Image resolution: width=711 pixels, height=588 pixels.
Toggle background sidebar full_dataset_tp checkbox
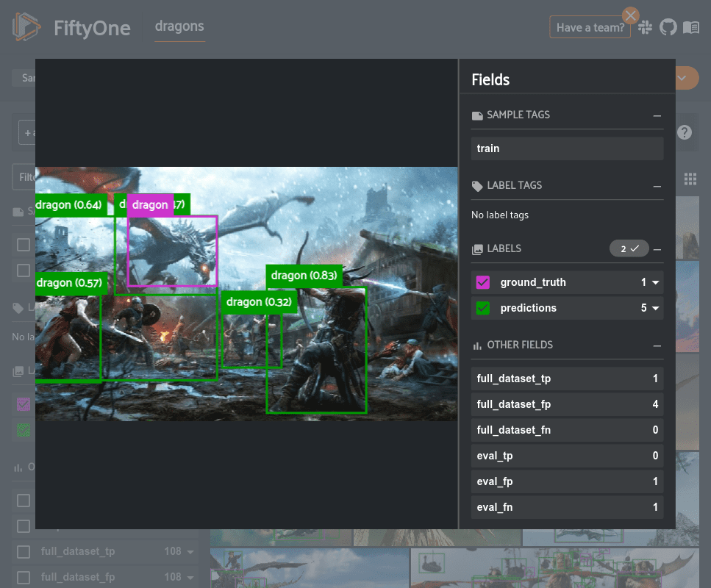click(x=23, y=552)
